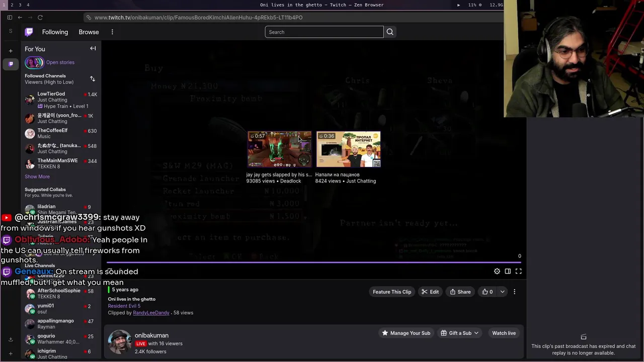
Task: Open TheMainManSWE channel in sidebar
Action: 61,163
